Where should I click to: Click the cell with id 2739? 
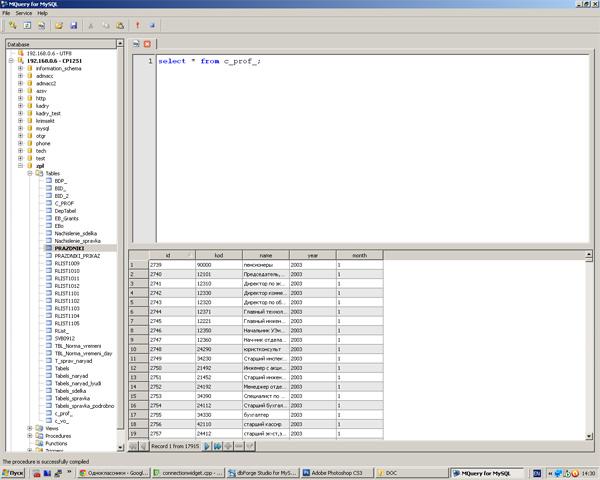172,265
